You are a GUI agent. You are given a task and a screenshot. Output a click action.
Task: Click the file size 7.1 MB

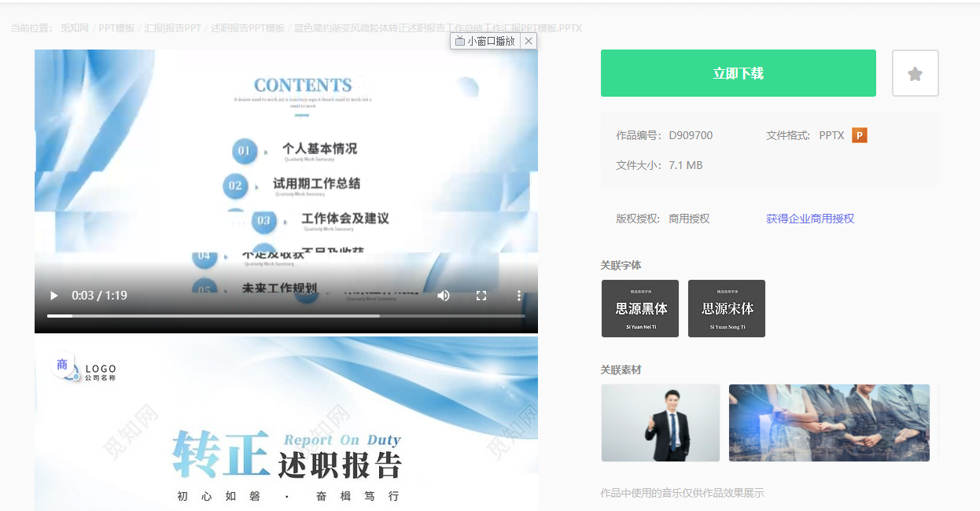pos(686,165)
